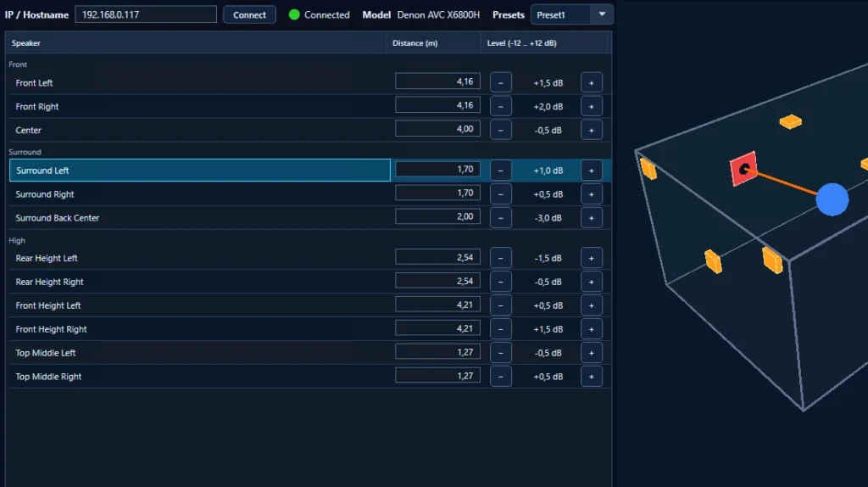868x487 pixels.
Task: Click the Distance (m) column header
Action: [x=433, y=42]
